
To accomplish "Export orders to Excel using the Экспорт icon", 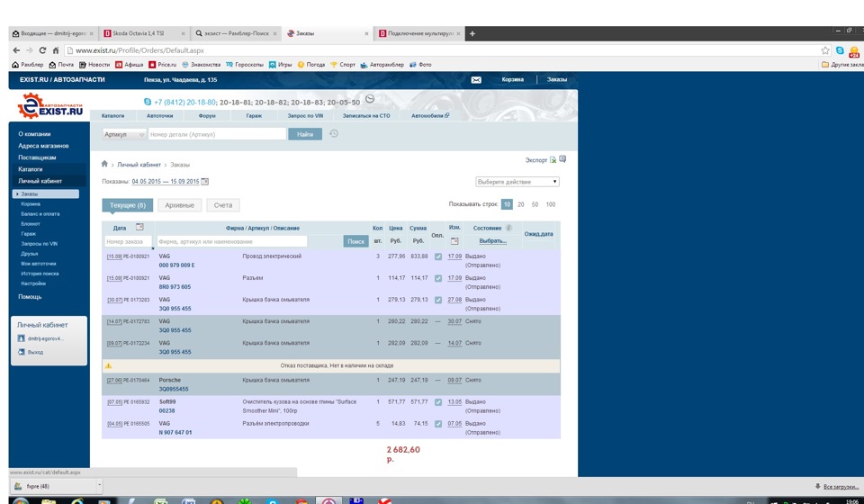I will coord(553,159).
